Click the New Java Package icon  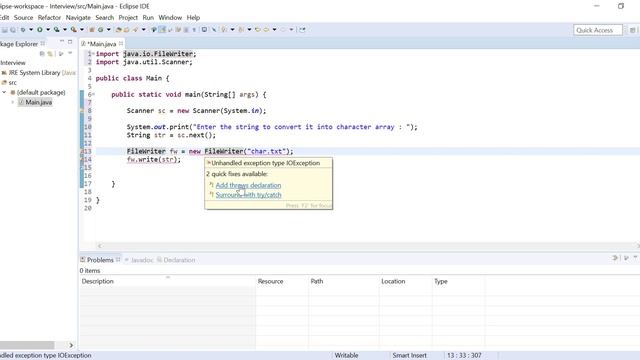tap(92, 29)
